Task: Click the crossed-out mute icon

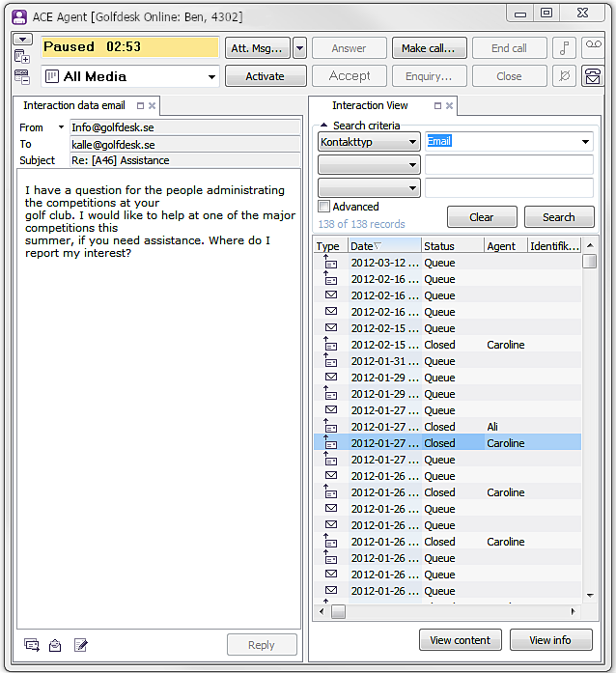Action: coord(564,76)
